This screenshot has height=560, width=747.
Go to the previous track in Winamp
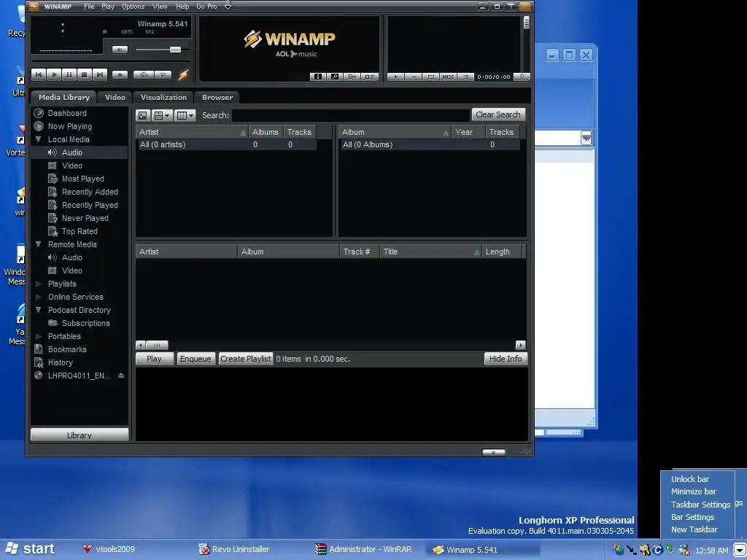pos(39,74)
